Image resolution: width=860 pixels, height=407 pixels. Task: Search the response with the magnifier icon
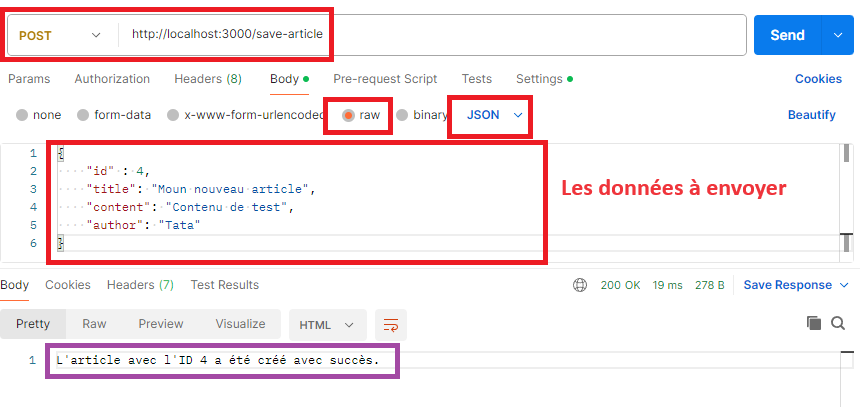click(x=838, y=323)
